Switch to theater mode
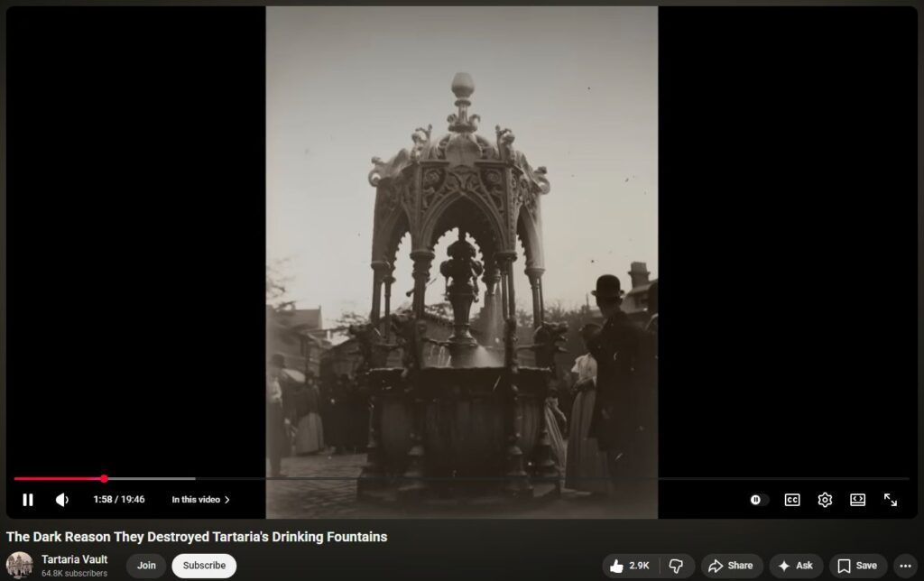 click(857, 500)
